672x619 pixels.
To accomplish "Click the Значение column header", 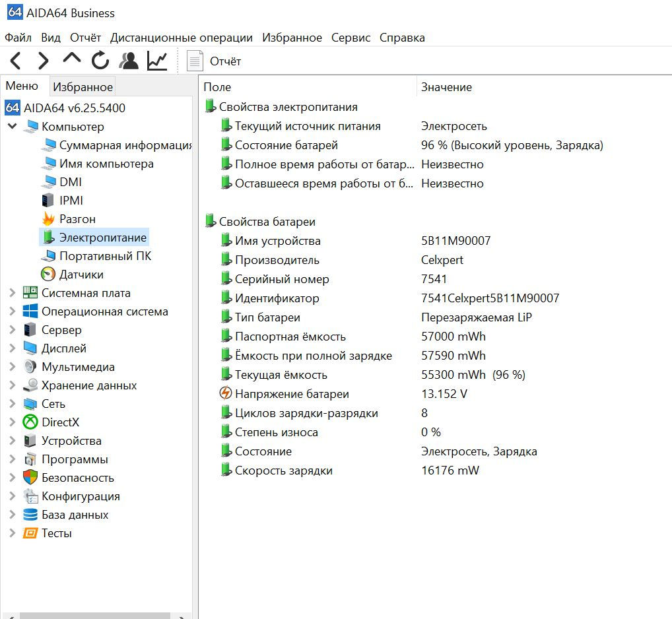I will (446, 87).
